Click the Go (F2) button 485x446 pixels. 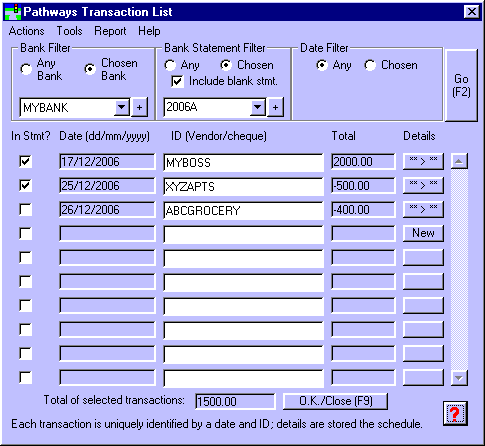tap(461, 85)
